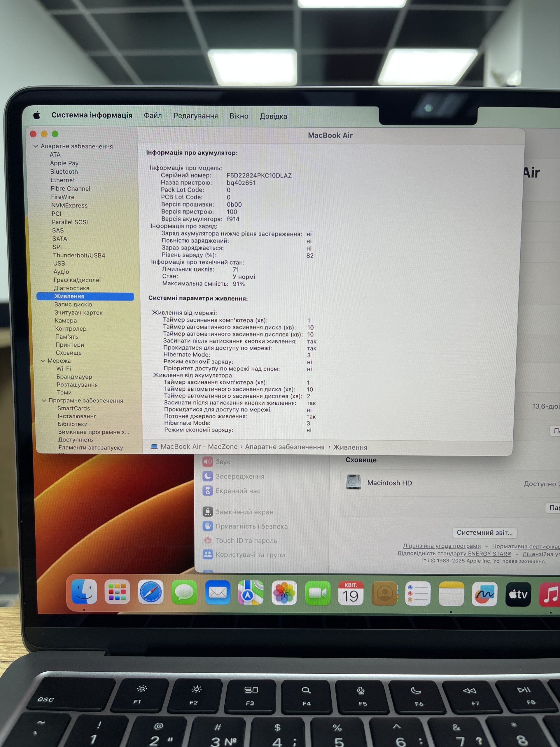Image resolution: width=560 pixels, height=747 pixels.
Task: Click the Macintosh HD drive icon
Action: 353,482
